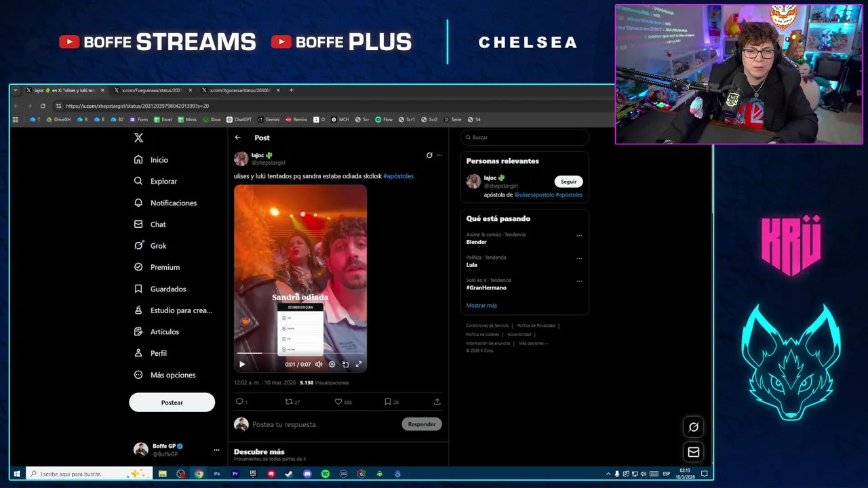The width and height of the screenshot is (868, 488).
Task: Expand video to fullscreen
Action: pos(359,364)
